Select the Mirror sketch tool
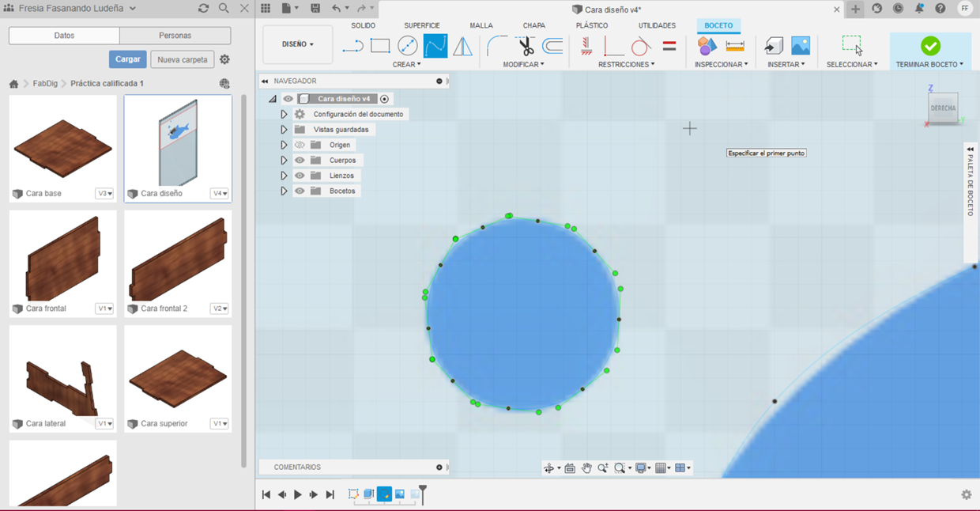 click(463, 46)
